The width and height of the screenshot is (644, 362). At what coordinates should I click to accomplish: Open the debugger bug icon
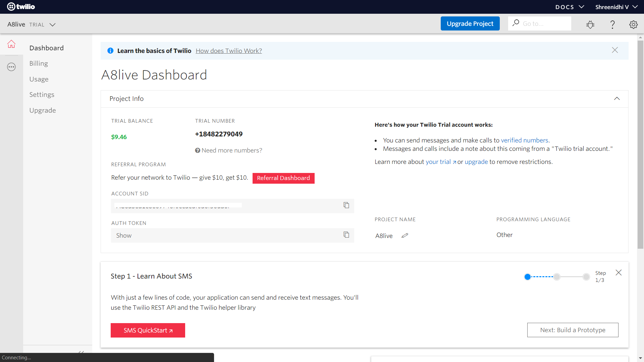pos(590,24)
